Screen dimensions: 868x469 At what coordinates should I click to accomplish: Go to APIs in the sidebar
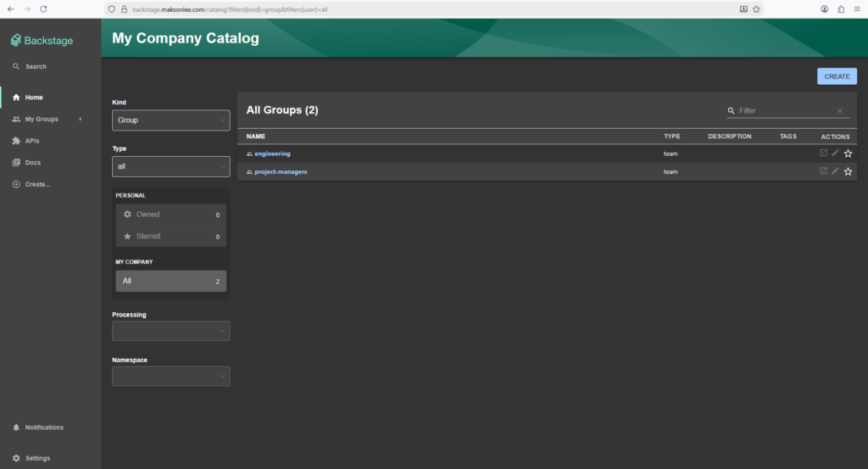point(32,141)
